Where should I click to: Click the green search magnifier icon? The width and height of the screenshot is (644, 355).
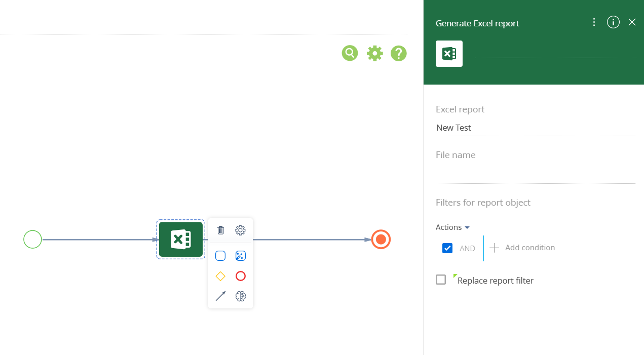click(x=350, y=53)
